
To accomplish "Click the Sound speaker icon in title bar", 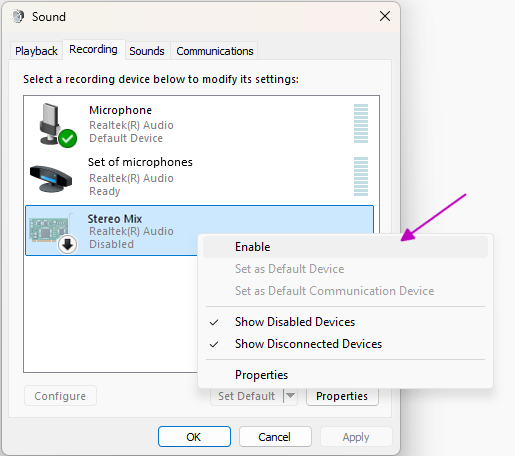I will (x=18, y=16).
